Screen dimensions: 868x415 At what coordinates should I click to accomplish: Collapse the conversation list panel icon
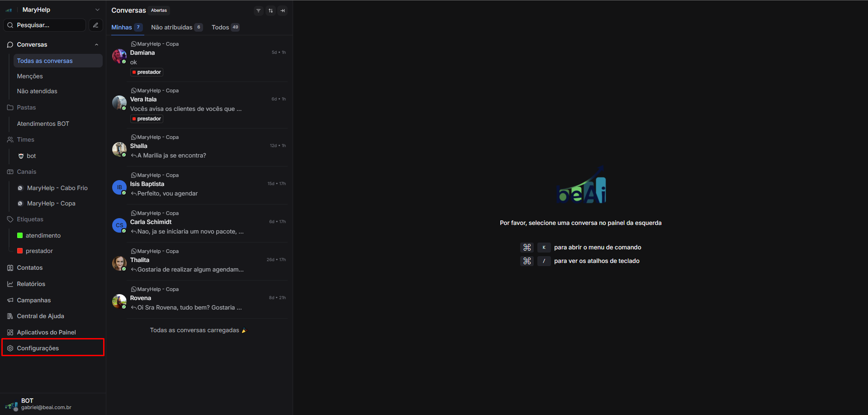[283, 10]
